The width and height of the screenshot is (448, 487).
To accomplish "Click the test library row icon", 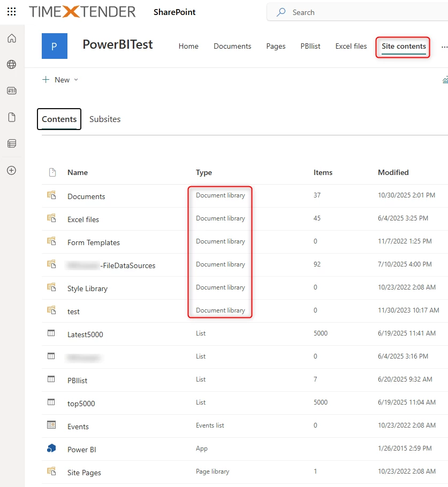I will (51, 310).
